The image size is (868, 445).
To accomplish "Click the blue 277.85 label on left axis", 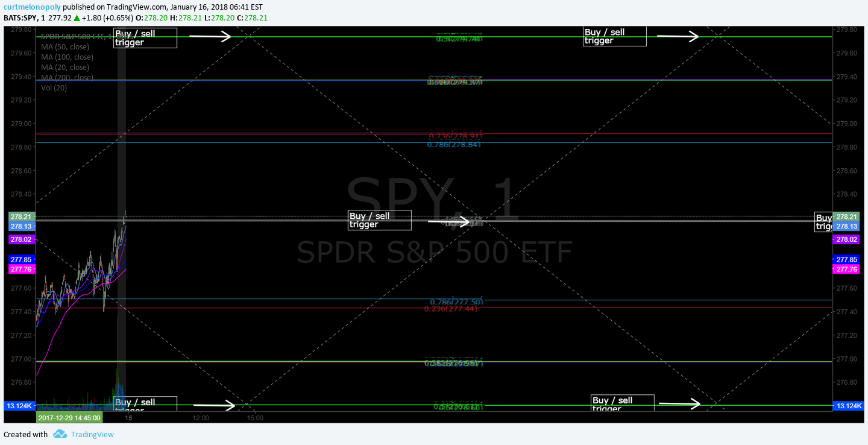I will (x=20, y=259).
